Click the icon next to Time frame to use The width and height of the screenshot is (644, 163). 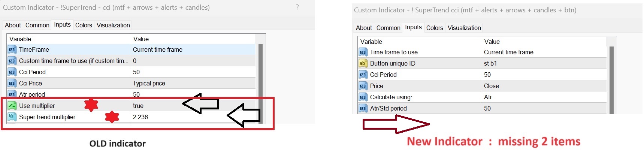coord(363,52)
